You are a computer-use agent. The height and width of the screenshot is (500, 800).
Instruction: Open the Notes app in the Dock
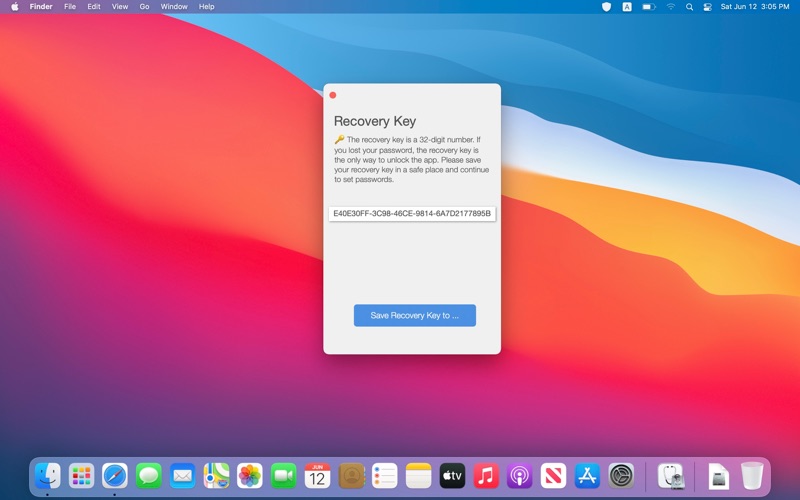pyautogui.click(x=418, y=476)
